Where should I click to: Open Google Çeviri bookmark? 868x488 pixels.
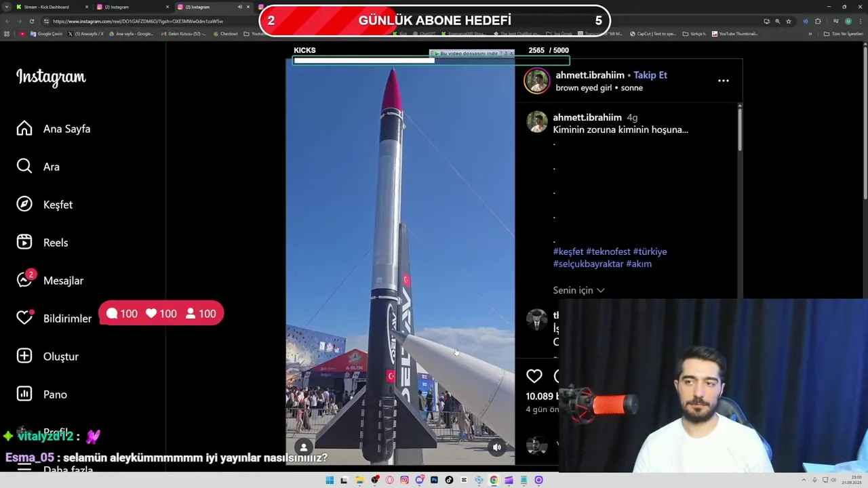45,34
